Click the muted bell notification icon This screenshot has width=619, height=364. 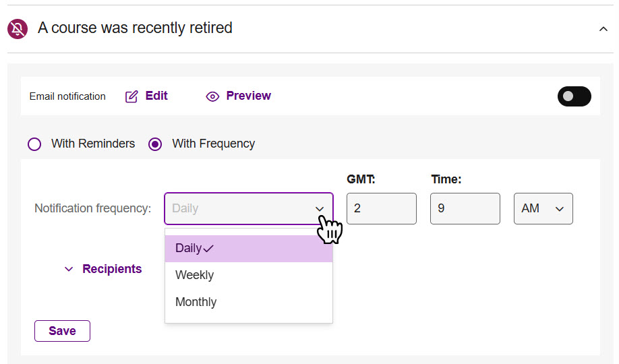[18, 29]
